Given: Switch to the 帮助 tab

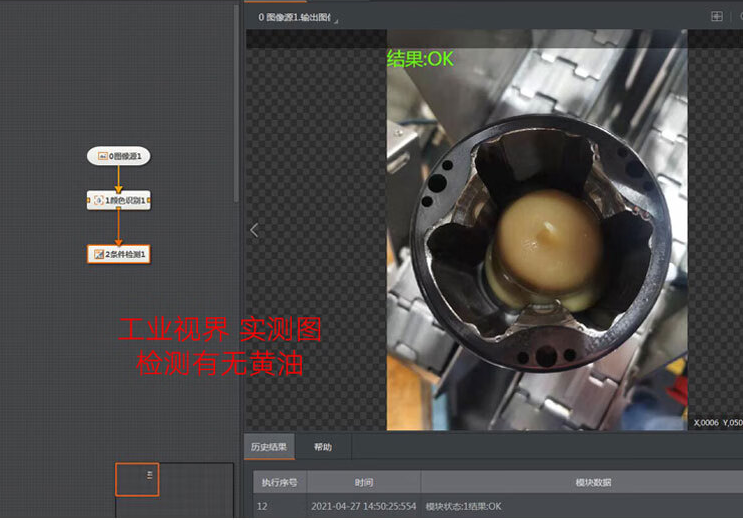Looking at the screenshot, I should (x=323, y=447).
